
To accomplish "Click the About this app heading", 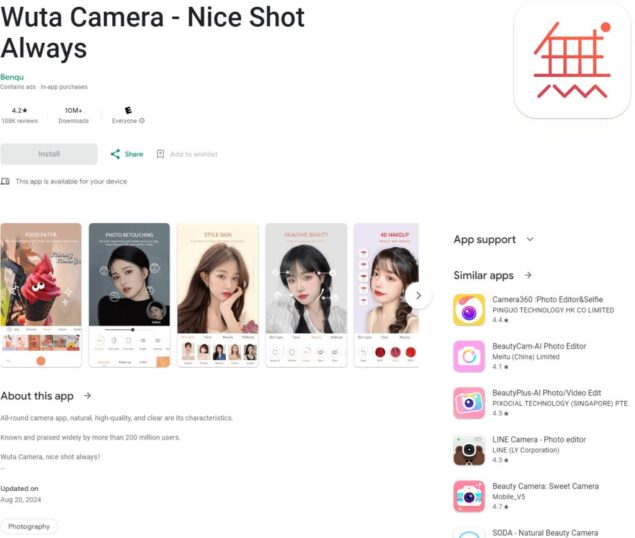I will click(37, 396).
